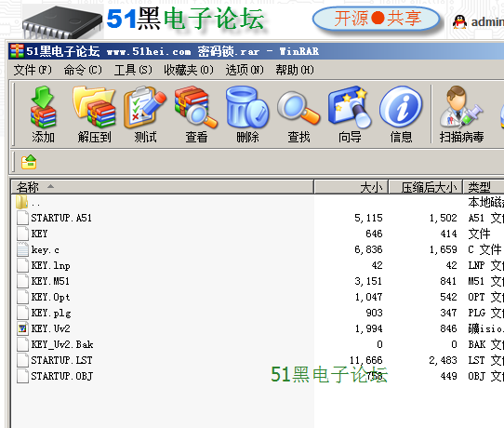Click the STARTUP.OBJ file icon

(22, 376)
